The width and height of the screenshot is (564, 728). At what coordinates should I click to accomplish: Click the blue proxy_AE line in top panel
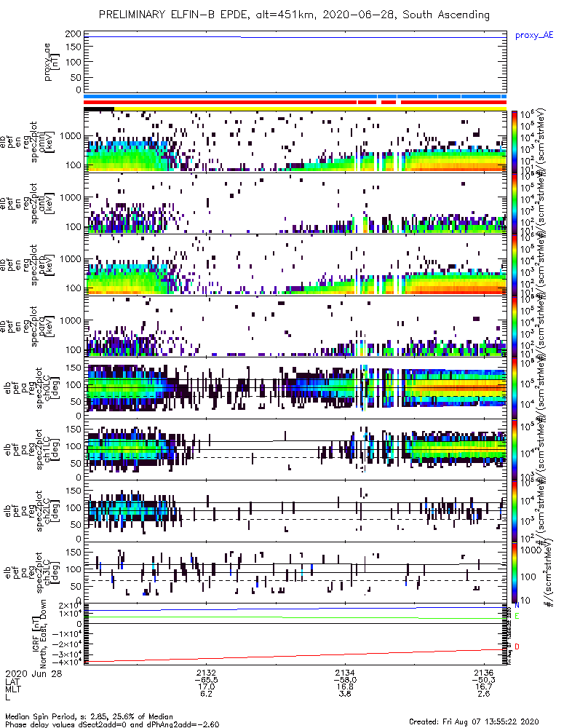(295, 37)
